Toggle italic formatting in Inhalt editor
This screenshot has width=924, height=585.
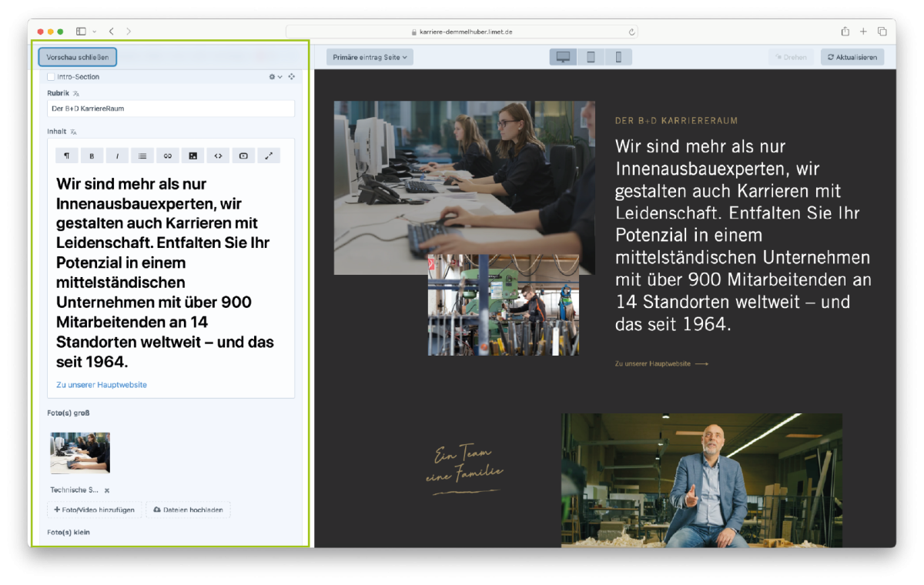117,155
